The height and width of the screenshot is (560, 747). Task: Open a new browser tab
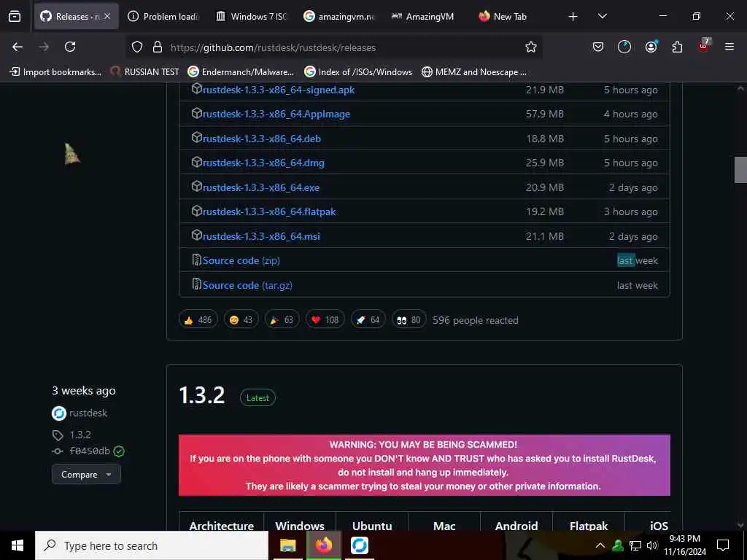[x=573, y=17]
